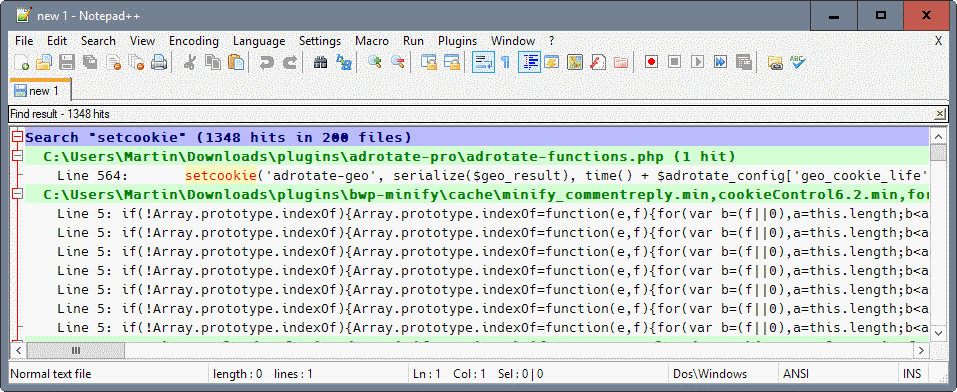Click the Print toolbar icon
The width and height of the screenshot is (957, 392).
click(159, 62)
